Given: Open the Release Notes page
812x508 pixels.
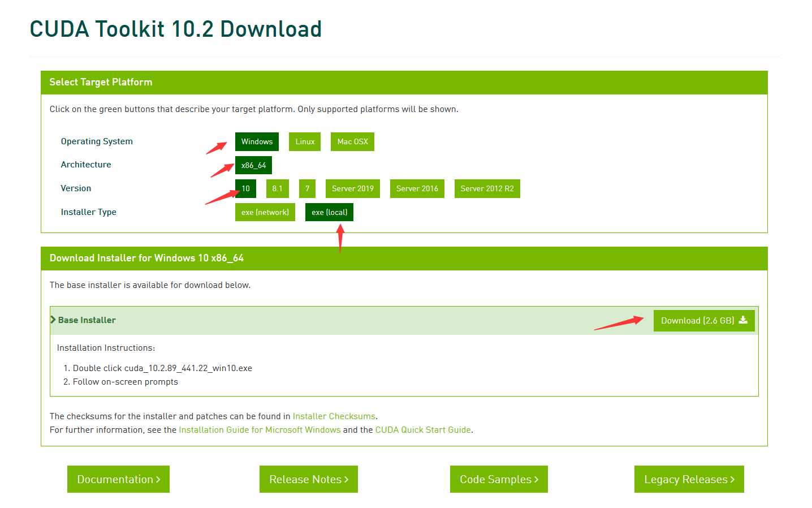Looking at the screenshot, I should point(309,479).
